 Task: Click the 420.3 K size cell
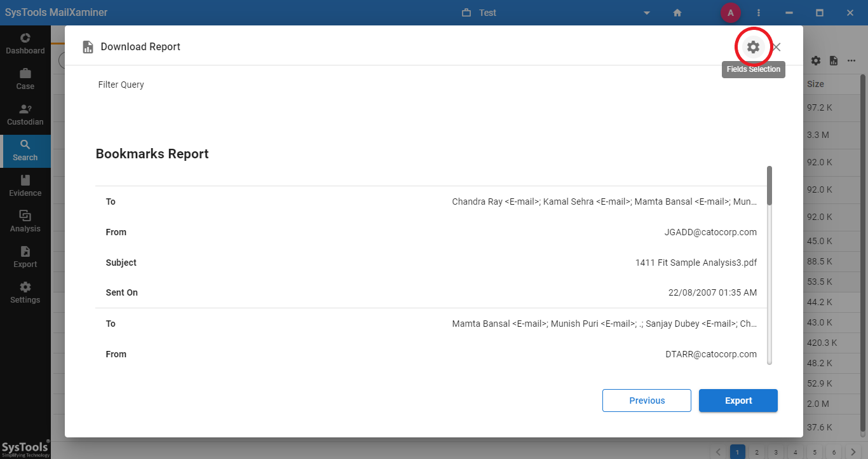click(x=822, y=343)
